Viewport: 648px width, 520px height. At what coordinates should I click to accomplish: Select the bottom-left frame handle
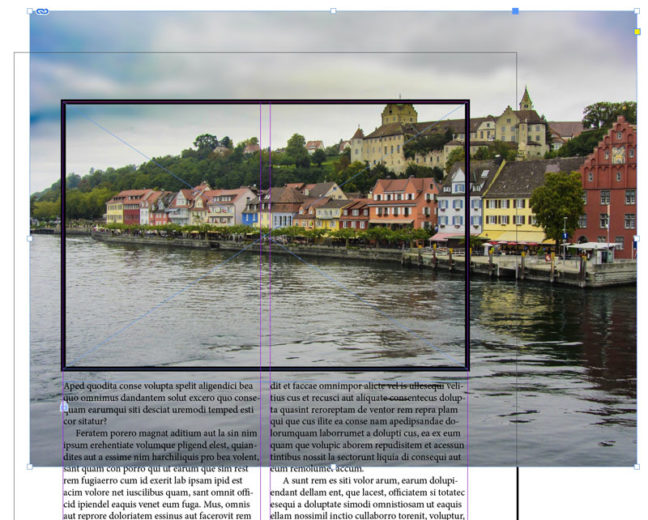30,467
